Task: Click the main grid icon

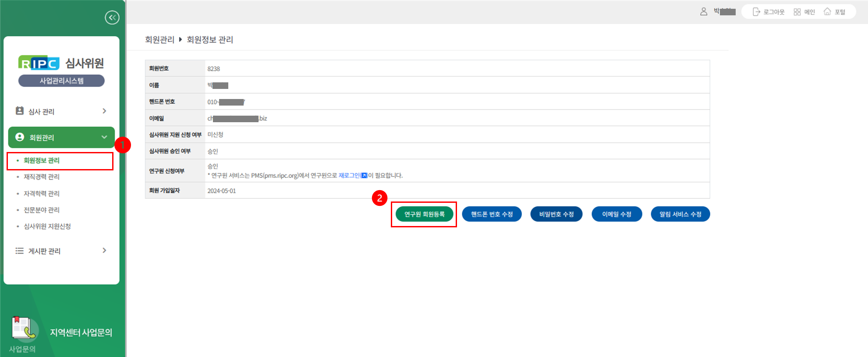Action: (797, 12)
